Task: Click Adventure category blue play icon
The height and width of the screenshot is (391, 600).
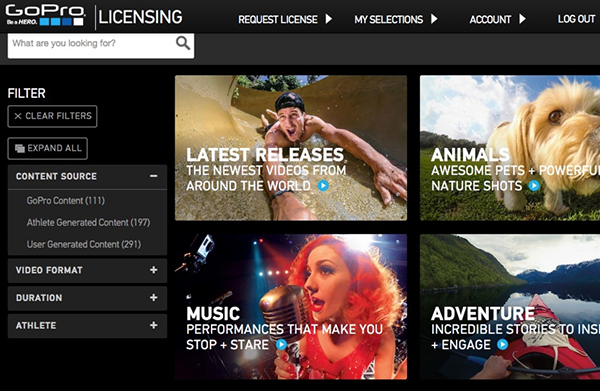Action: pos(502,344)
